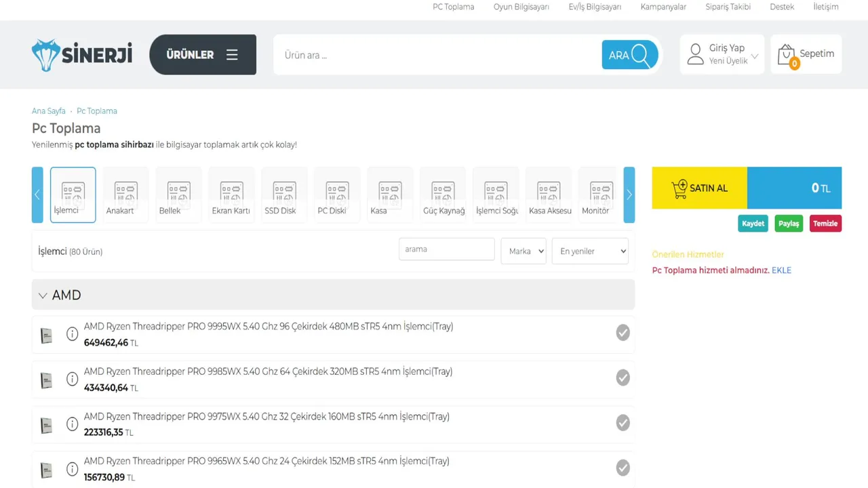The width and height of the screenshot is (868, 488).
Task: Select the Kasa Aksesuar component icon
Action: 549,195
